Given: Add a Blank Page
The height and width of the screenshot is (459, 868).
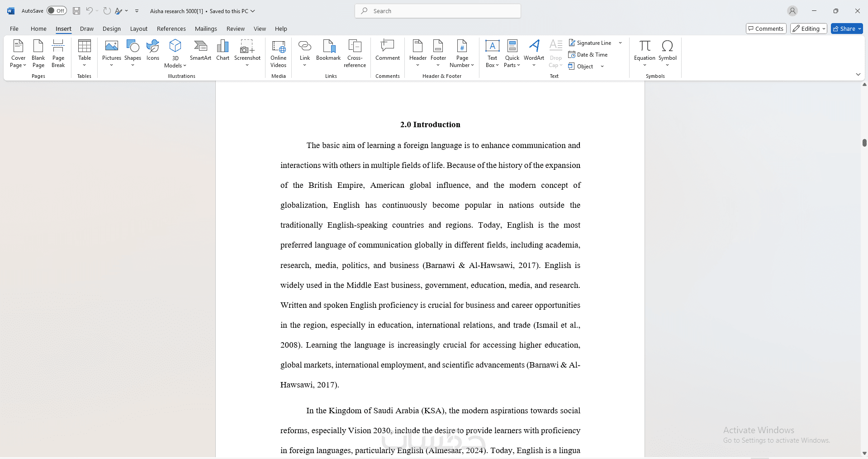Looking at the screenshot, I should (x=38, y=53).
